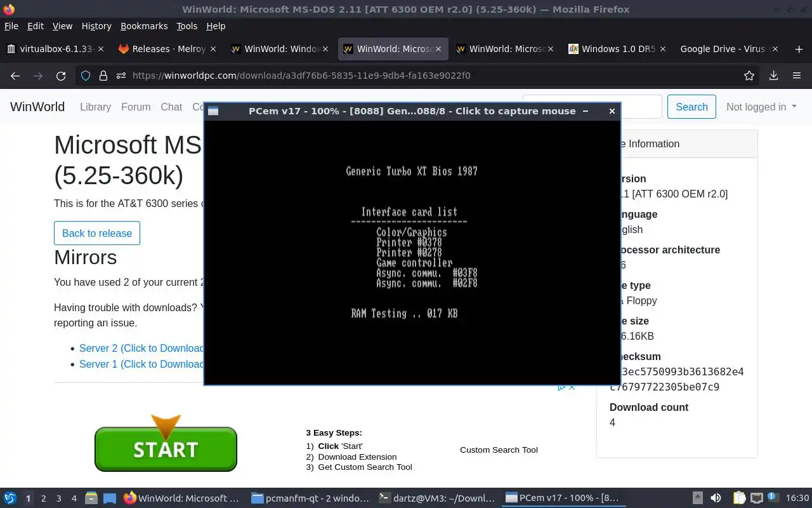Open the Edit menu in Firefox
Image resolution: width=812 pixels, height=508 pixels.
point(36,26)
